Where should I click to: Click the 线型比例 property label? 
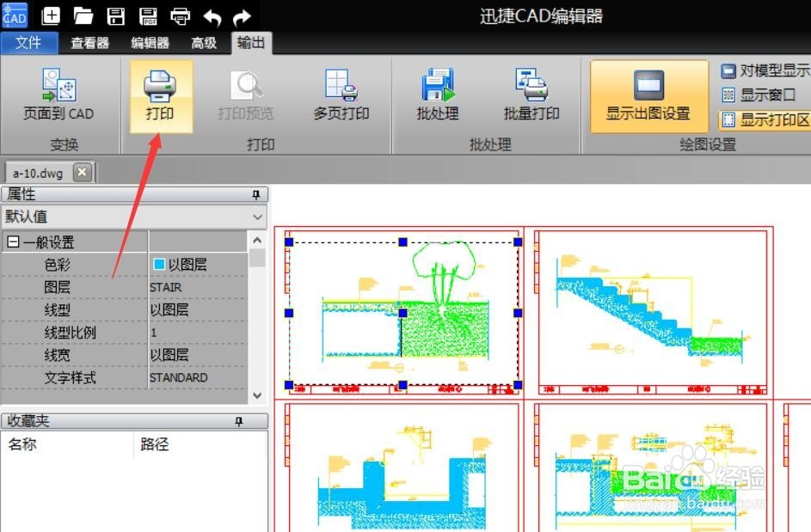[x=71, y=333]
